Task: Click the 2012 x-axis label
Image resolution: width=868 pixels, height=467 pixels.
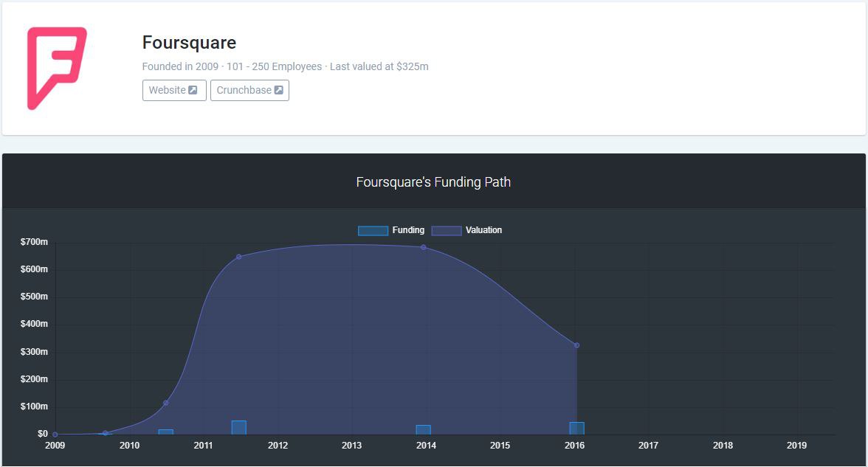Action: click(278, 446)
